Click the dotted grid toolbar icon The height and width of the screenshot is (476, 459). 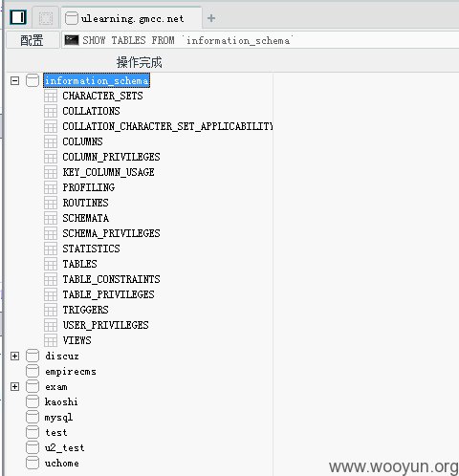(46, 18)
